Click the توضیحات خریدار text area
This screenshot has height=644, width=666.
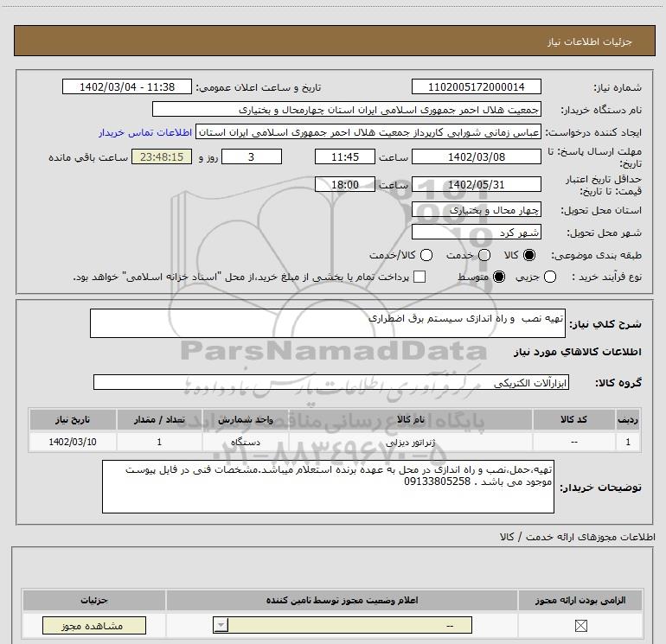(x=328, y=487)
